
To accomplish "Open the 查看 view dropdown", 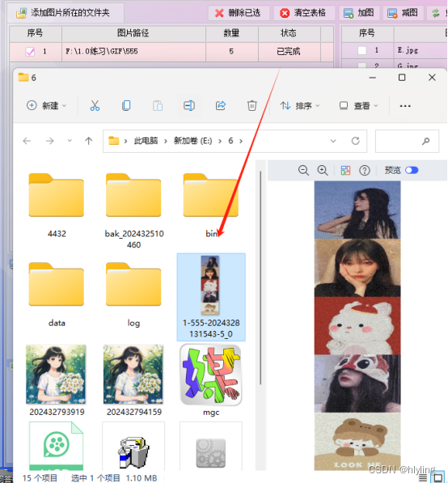I will [x=358, y=106].
